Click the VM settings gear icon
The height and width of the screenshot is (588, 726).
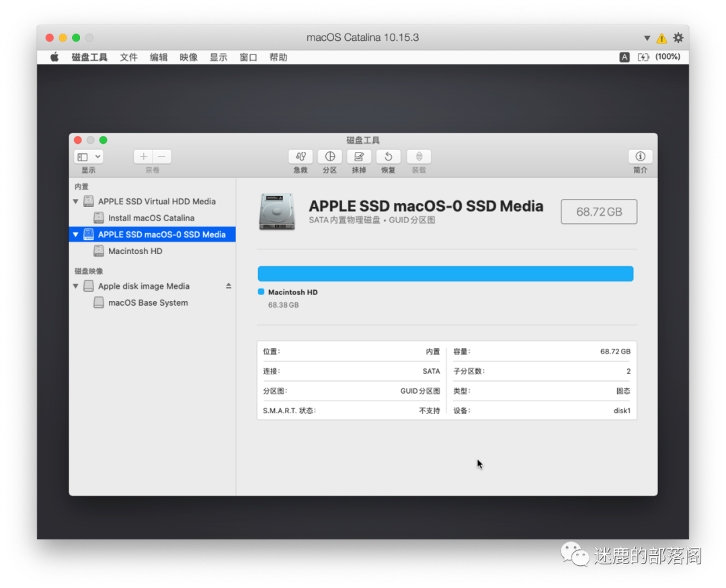coord(678,38)
